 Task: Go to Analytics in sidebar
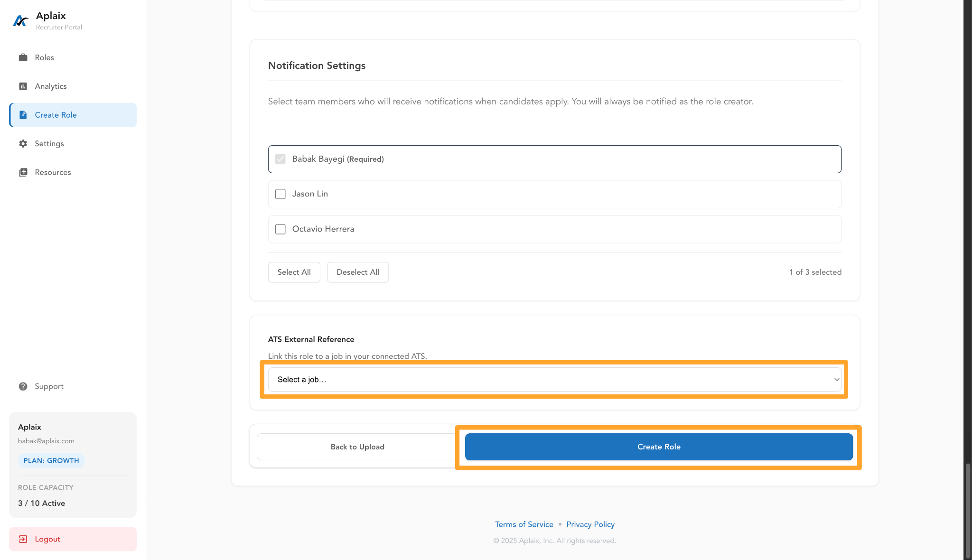point(73,86)
